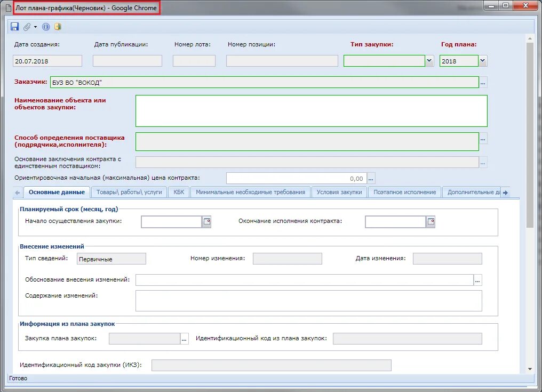Open the Способ определения поставщика ellipsis button
This screenshot has height=392, width=542.
483,139
